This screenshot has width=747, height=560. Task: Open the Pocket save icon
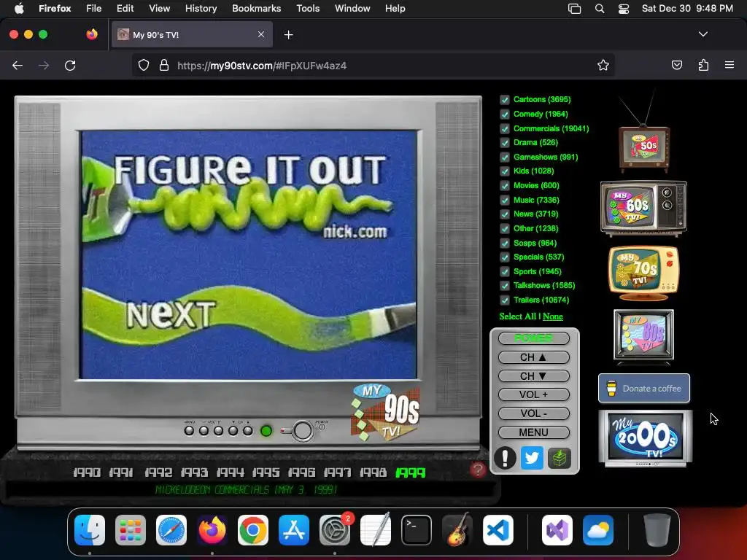677,65
